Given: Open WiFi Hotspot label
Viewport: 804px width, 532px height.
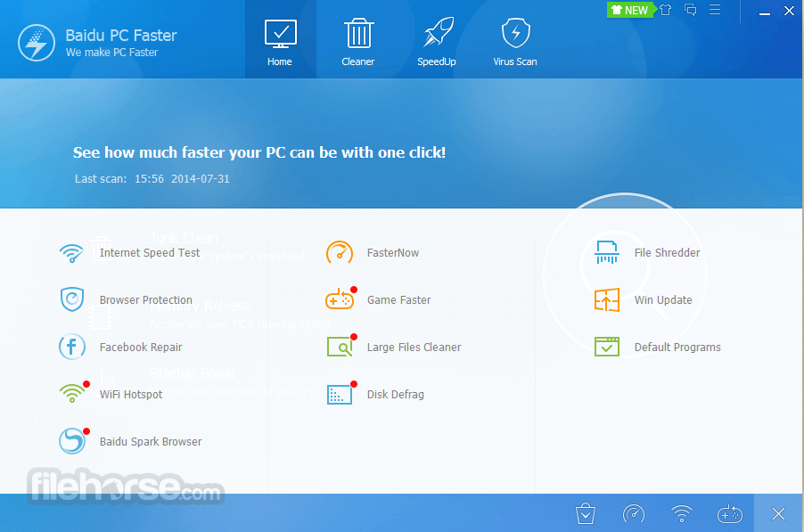Looking at the screenshot, I should pos(131,394).
